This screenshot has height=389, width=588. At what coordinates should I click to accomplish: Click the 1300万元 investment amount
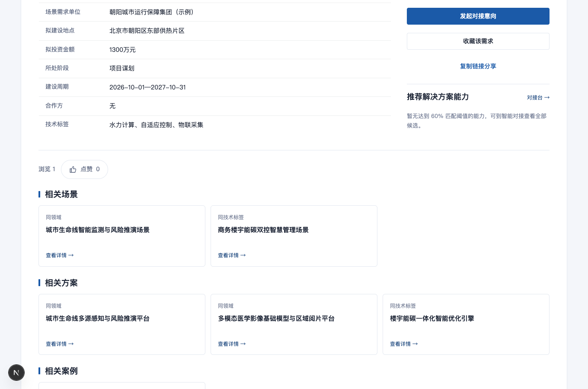pyautogui.click(x=122, y=50)
